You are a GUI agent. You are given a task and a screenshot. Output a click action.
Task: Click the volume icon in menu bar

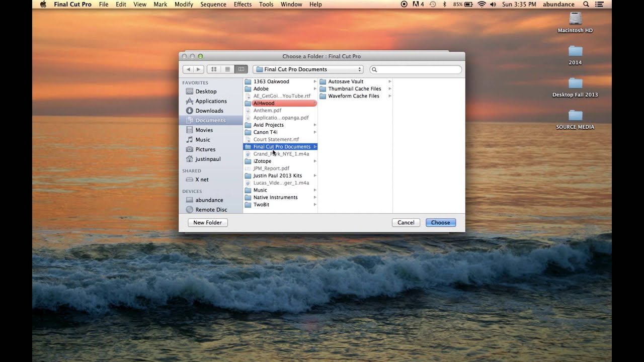[493, 4]
